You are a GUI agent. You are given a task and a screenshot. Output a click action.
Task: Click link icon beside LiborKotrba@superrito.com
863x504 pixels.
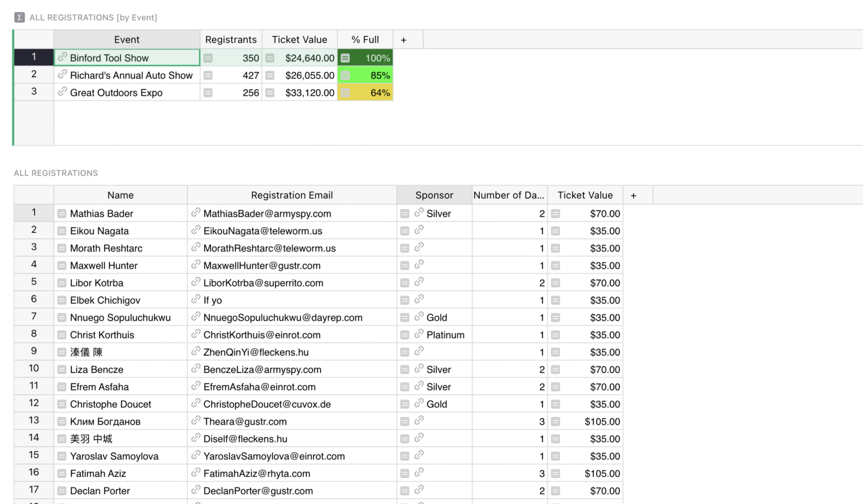(196, 282)
